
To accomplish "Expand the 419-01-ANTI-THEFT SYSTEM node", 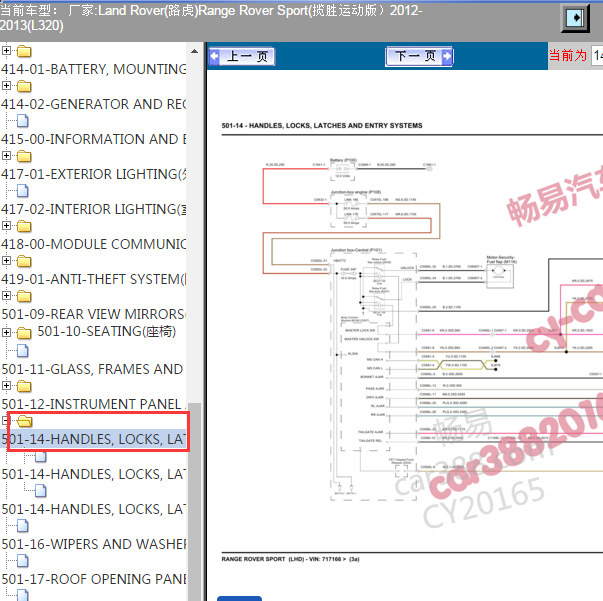I will 6,260.
